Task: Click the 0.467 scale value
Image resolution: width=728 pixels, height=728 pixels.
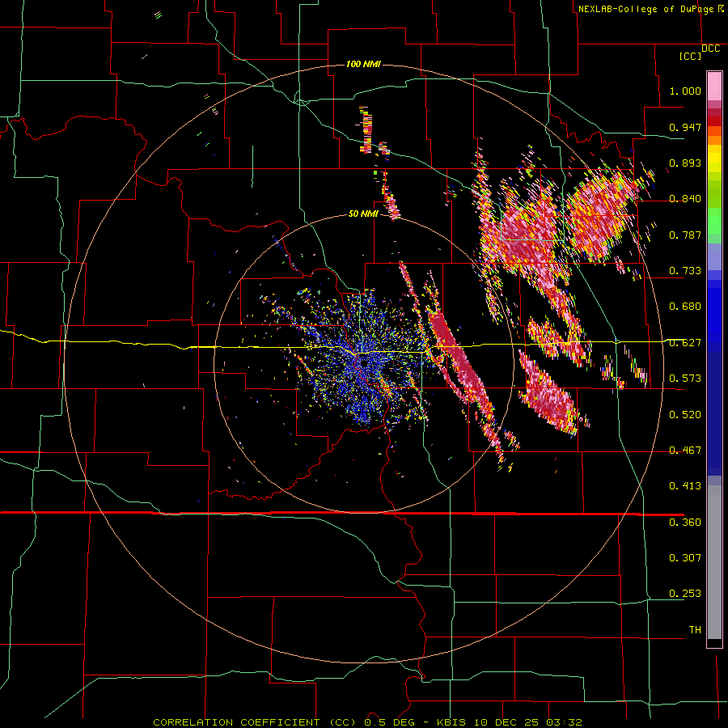Action: pyautogui.click(x=685, y=451)
